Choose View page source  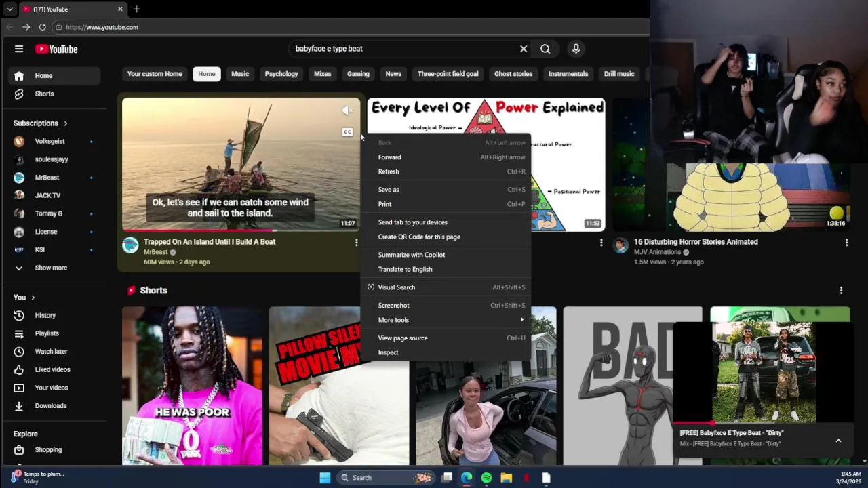click(447, 338)
